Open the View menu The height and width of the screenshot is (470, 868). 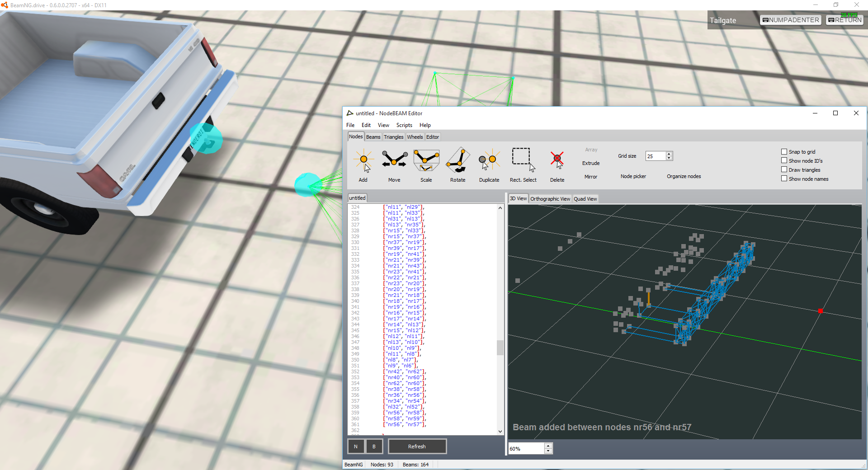pyautogui.click(x=383, y=125)
